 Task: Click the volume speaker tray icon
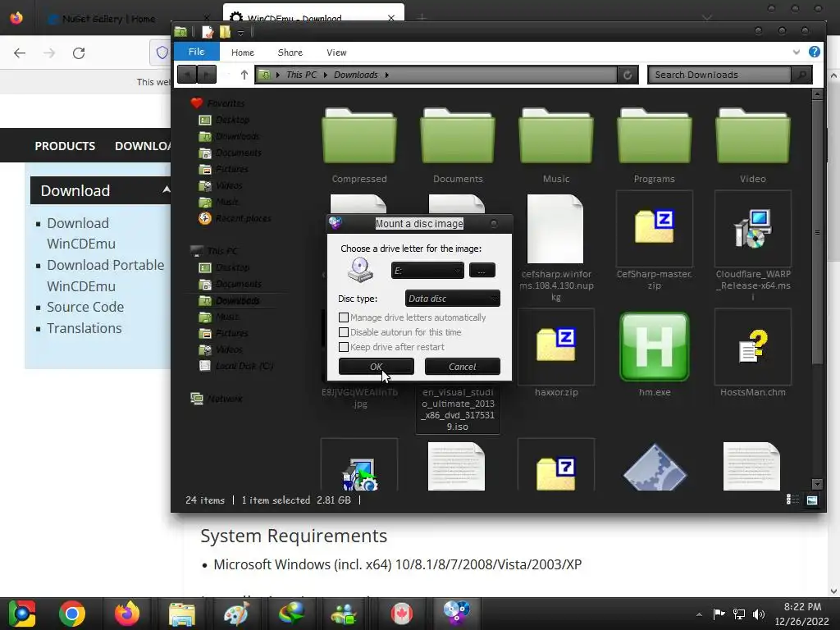(759, 614)
